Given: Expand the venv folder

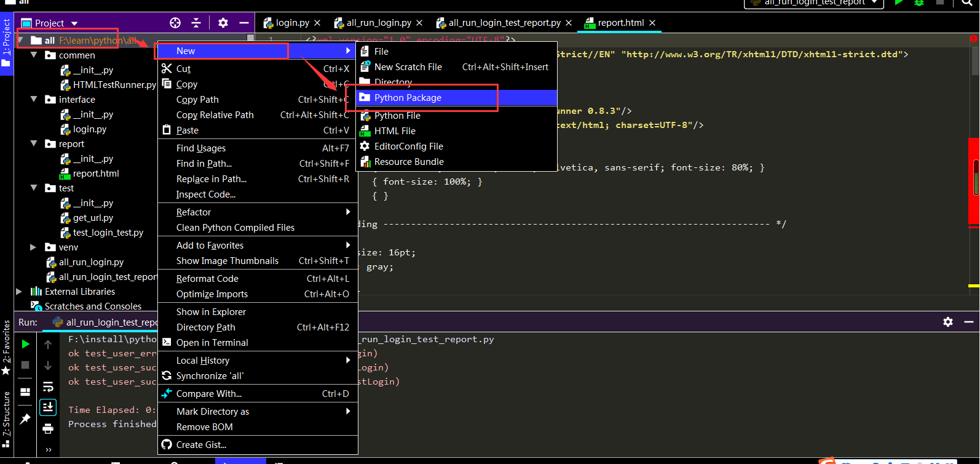Looking at the screenshot, I should click(x=33, y=247).
